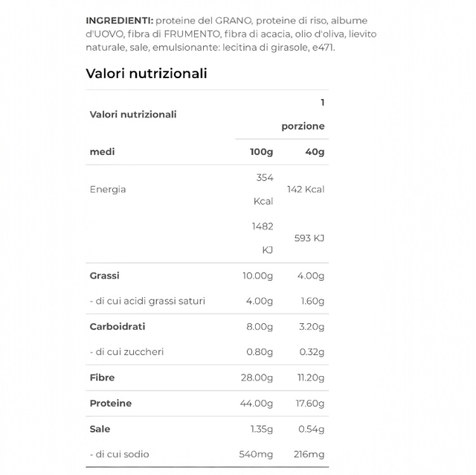Click the 'porzione' column header text

pos(303,127)
